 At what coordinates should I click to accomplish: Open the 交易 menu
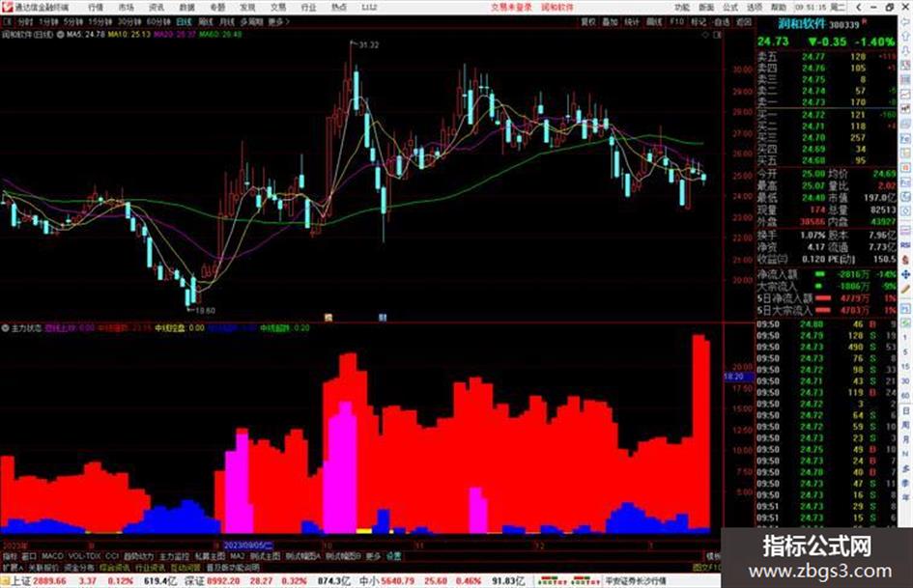[278, 7]
